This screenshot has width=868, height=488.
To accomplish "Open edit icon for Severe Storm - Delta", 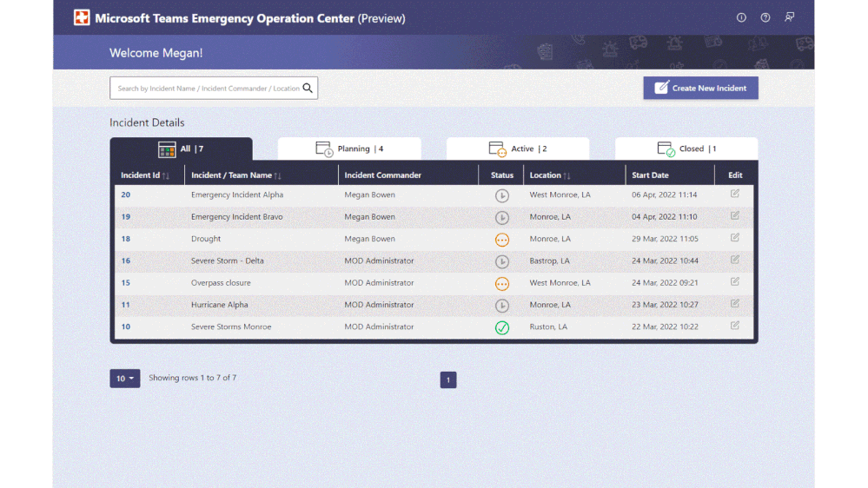I will click(734, 260).
